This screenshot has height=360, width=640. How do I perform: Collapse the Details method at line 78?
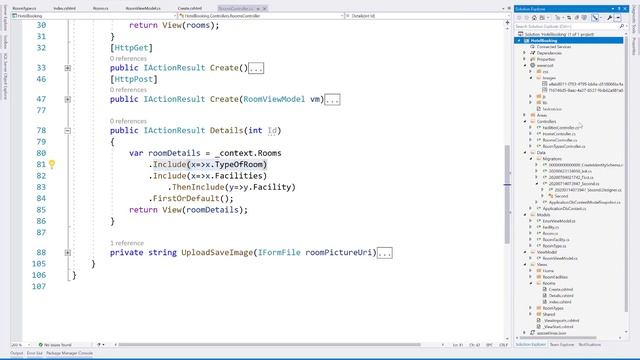click(68, 131)
